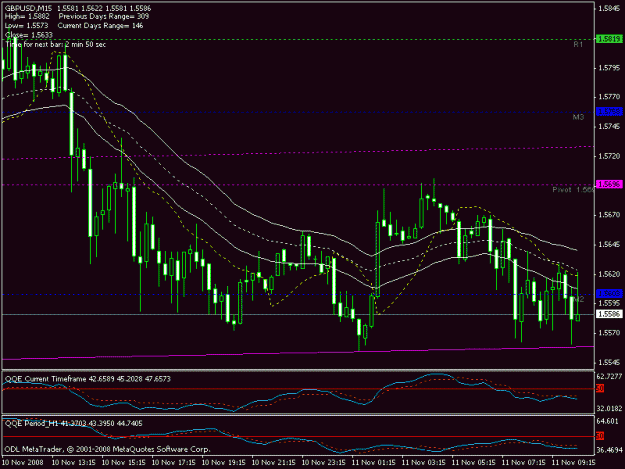Click the '10 Nov 23:15' time axis label
The image size is (625, 469).
tap(324, 463)
